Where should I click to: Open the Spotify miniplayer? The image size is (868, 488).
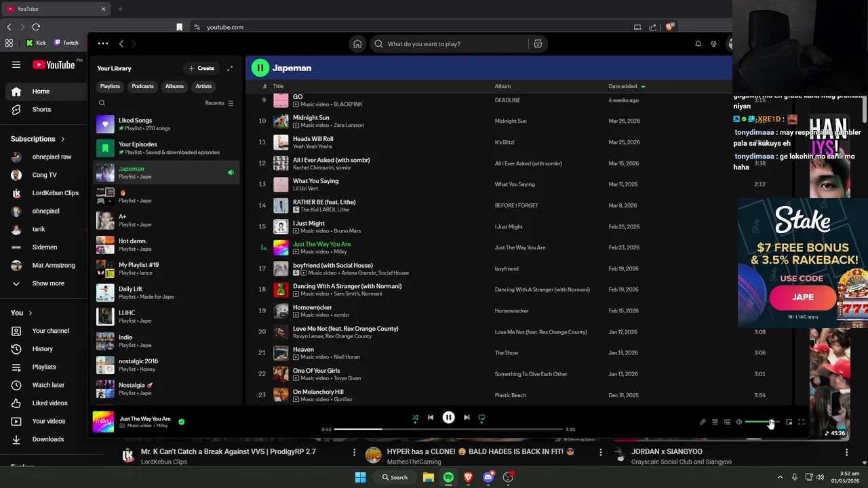[789, 422]
